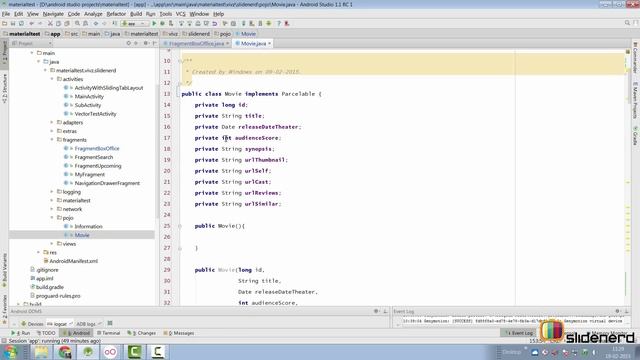Open Chrome from the Windows taskbar
This screenshot has height=360, width=640.
click(x=64, y=352)
